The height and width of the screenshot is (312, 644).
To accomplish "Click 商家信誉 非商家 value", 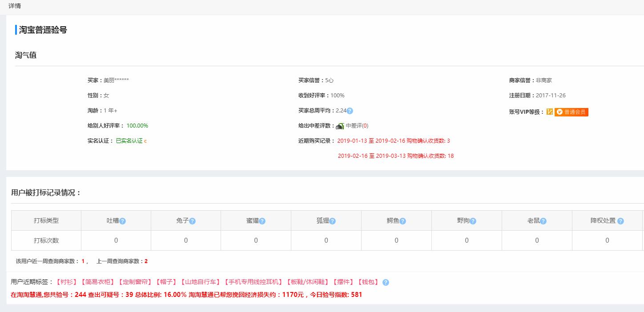I will click(544, 80).
